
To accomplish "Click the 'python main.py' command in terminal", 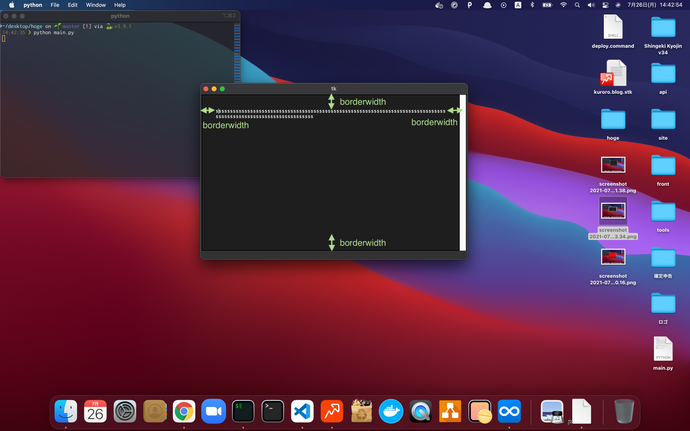I will point(54,33).
